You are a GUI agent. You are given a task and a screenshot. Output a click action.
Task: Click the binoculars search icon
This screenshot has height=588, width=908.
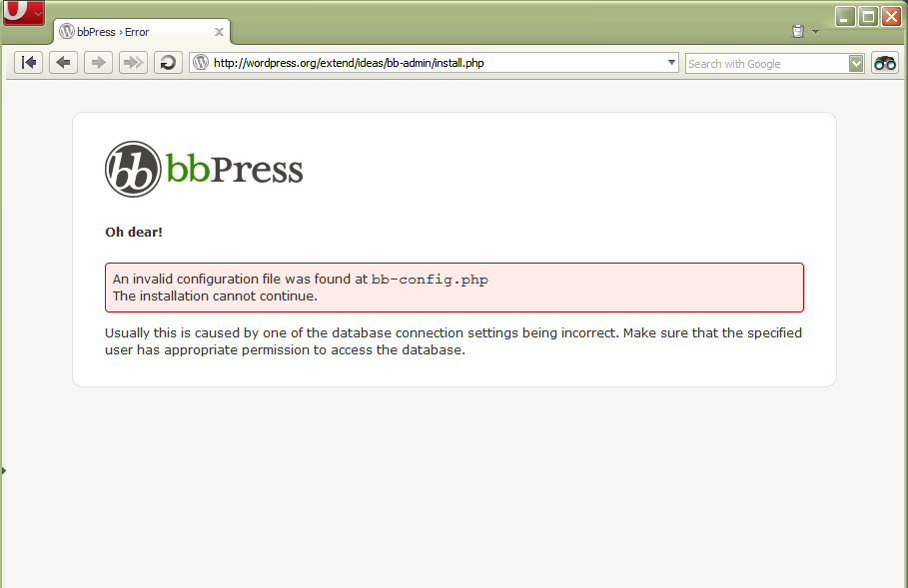(885, 63)
